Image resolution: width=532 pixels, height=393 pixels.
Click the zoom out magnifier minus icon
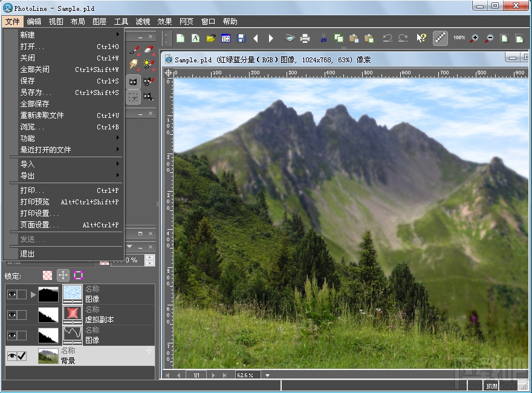coord(489,38)
